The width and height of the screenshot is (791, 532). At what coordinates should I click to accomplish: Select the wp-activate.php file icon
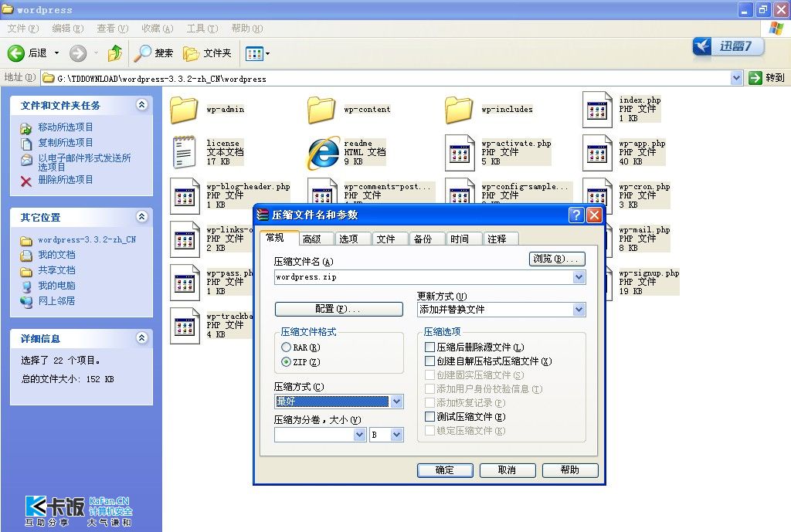coord(460,152)
